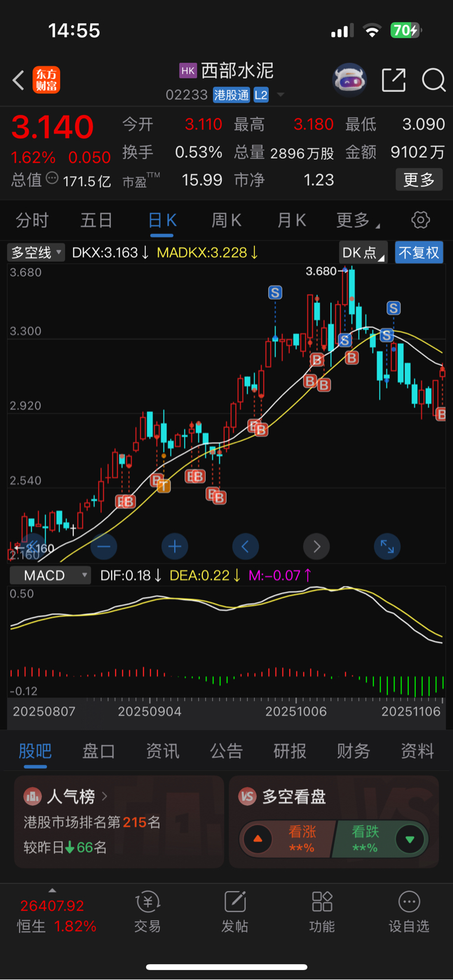Tap the 总值 info smiley icon

52,178
